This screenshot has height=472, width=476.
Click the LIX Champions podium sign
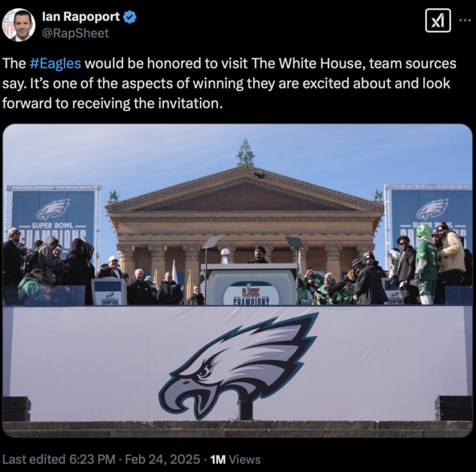click(251, 293)
